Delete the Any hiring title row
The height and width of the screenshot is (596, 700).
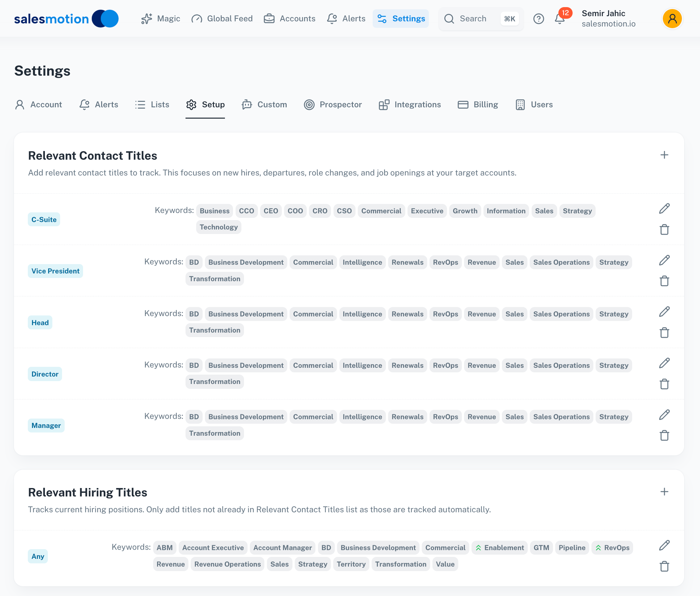(664, 566)
